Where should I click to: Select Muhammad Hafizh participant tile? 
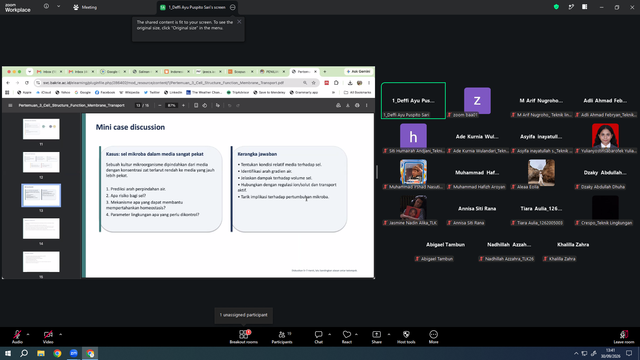click(x=477, y=173)
